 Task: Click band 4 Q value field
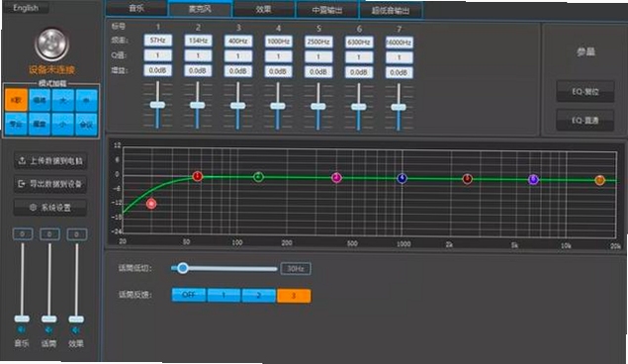coord(278,56)
